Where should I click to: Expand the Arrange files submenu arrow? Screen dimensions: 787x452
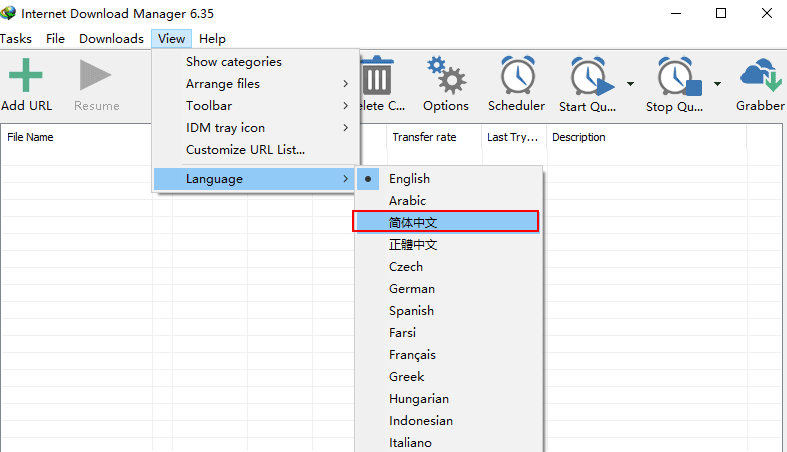point(345,84)
